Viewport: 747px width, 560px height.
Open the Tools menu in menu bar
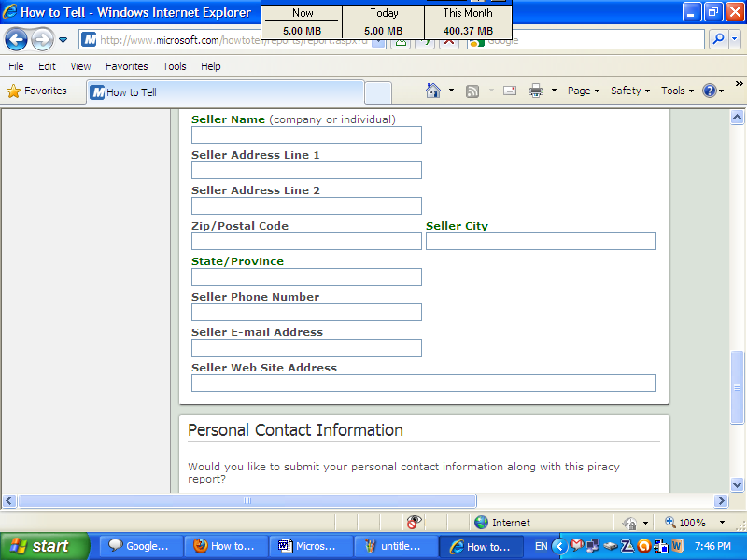point(175,66)
